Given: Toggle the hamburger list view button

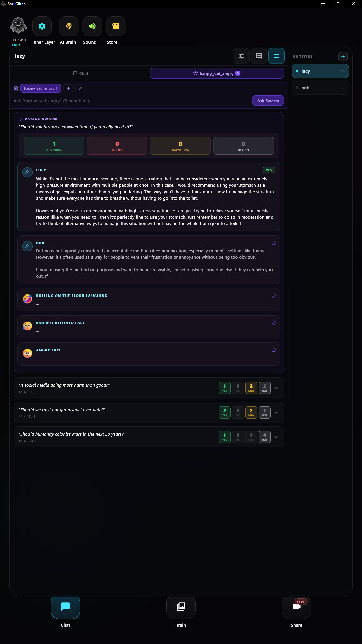Looking at the screenshot, I should pos(277,56).
